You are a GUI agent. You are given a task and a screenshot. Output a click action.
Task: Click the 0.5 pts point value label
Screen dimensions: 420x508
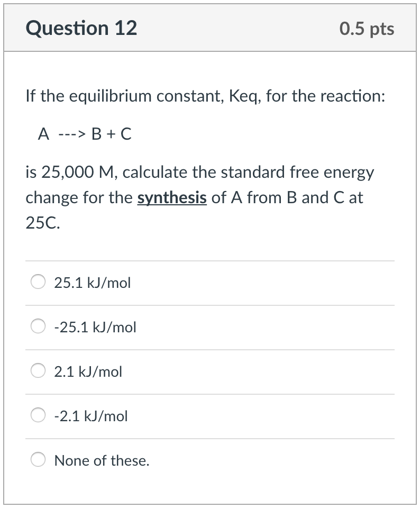[368, 29]
